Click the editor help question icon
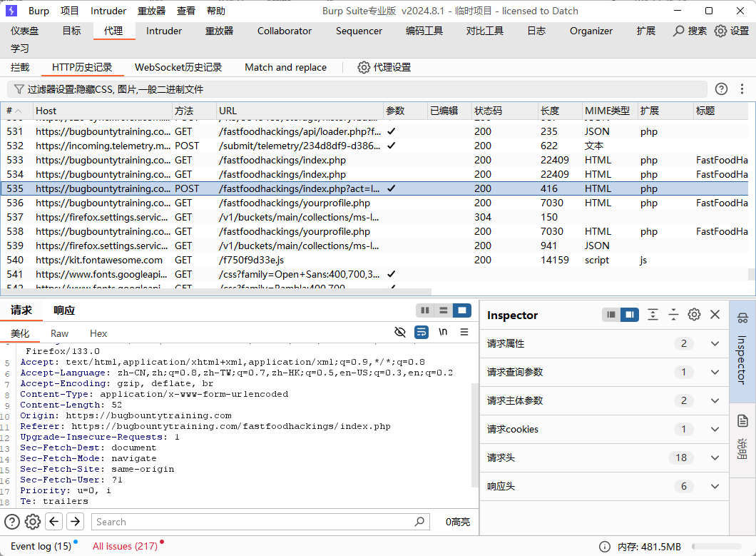The height and width of the screenshot is (556, 756). pos(12,522)
